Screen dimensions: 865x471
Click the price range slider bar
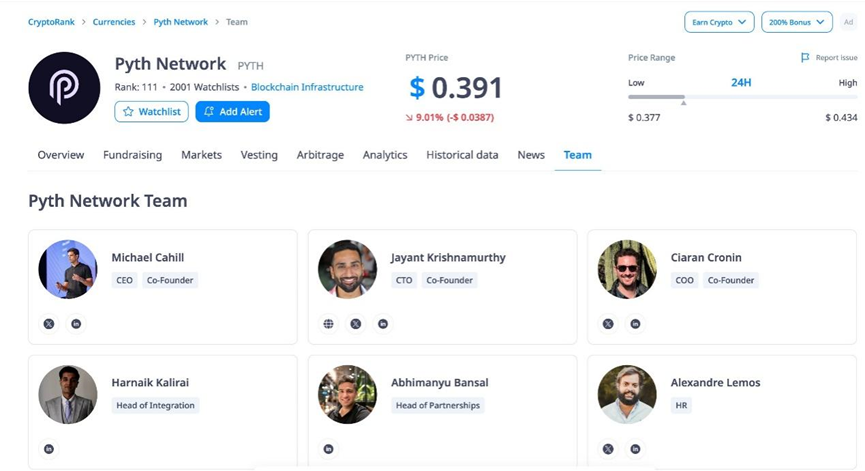click(742, 97)
